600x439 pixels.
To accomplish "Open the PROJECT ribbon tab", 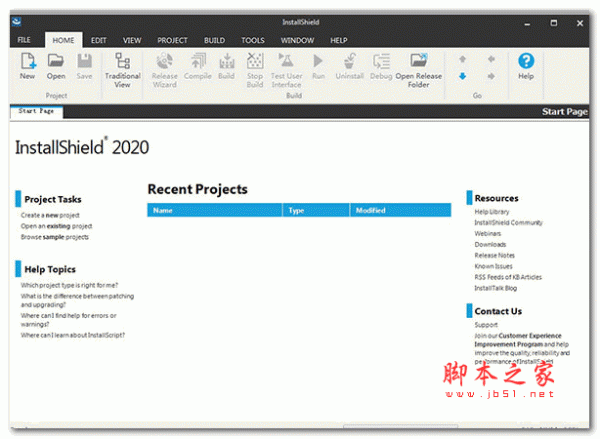I will pos(172,40).
